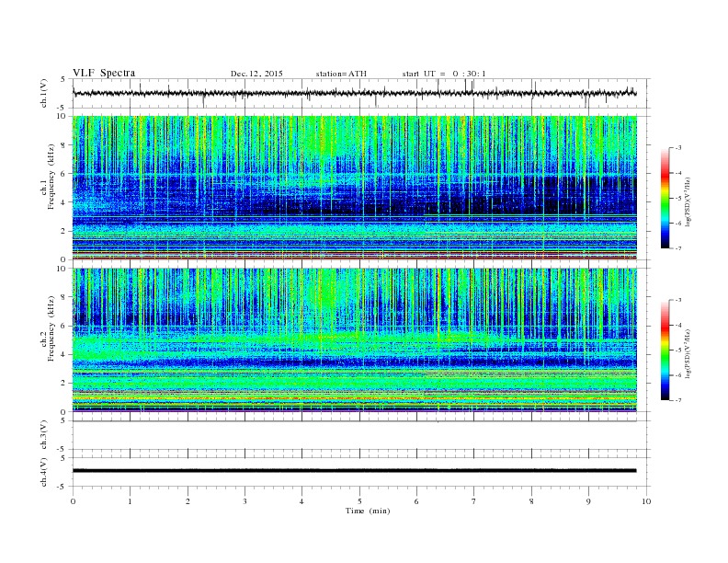Click time axis tick label "7" at bottom

pyautogui.click(x=474, y=501)
